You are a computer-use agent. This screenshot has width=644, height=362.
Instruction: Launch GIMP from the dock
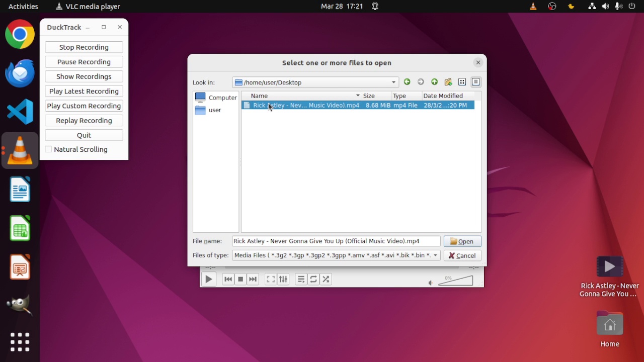coord(20,305)
